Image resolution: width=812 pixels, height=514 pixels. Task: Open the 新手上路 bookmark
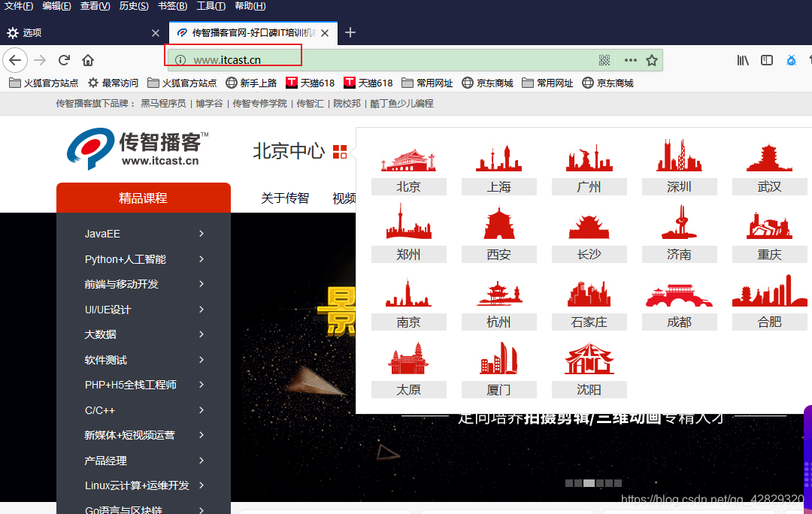tap(251, 83)
